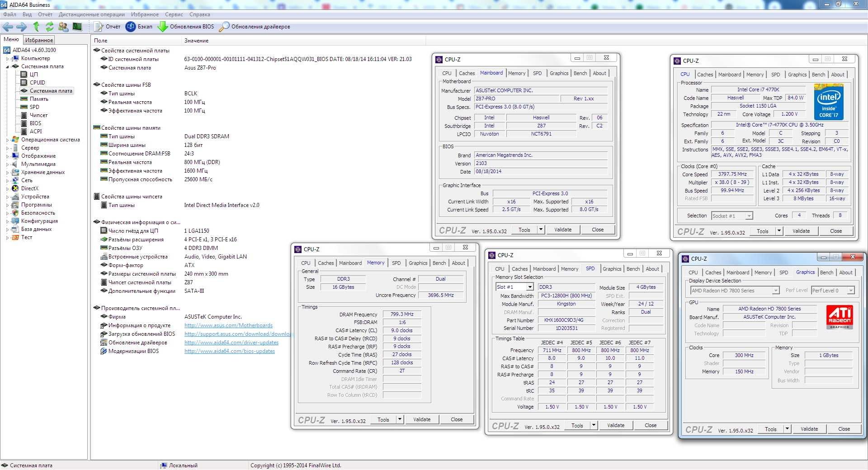Image resolution: width=868 pixels, height=470 pixels.
Task: Open Tools dropdown arrow in CPU-Z Mainboard window
Action: point(541,230)
